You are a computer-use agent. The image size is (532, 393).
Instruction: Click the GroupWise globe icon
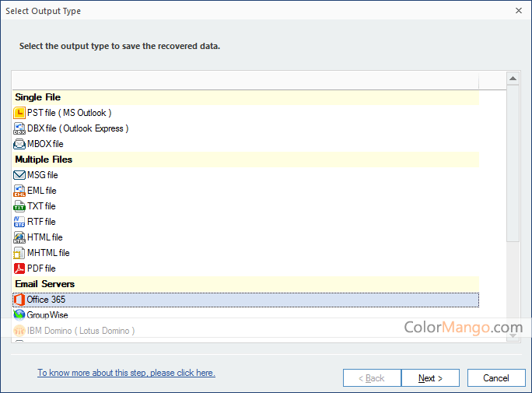click(20, 315)
